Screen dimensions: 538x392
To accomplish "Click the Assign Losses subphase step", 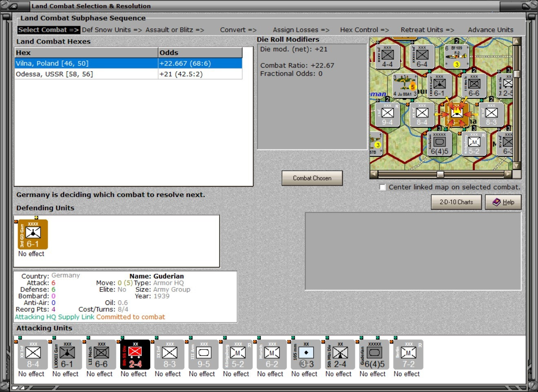I will (x=301, y=30).
